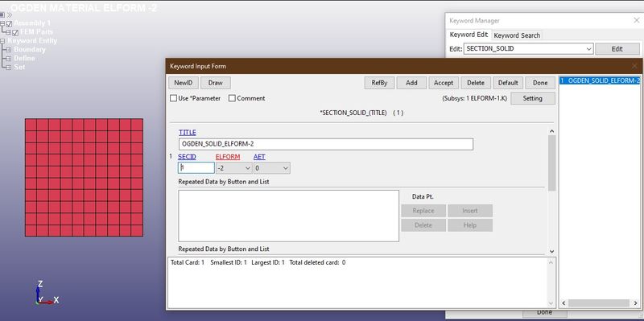This screenshot has width=644, height=321.
Task: Close the Keyword Manager window
Action: (636, 20)
